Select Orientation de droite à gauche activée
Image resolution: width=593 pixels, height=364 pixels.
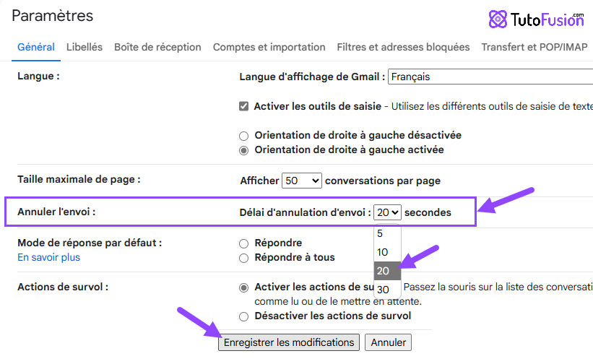244,150
